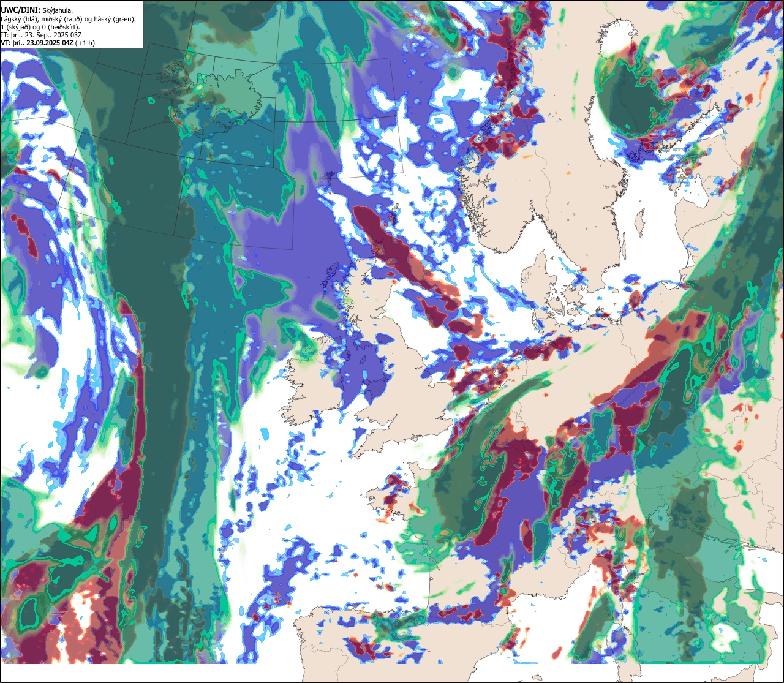Select the 'IT: þri.. 23. Sep.. 2025 03Z' line

(x=42, y=35)
